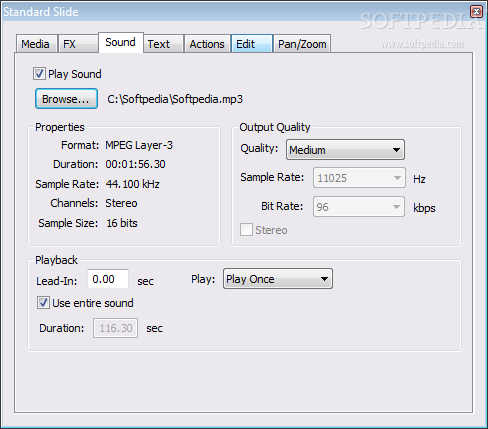Switch to the Edit tab
Screen dimensions: 488x429
[252, 44]
